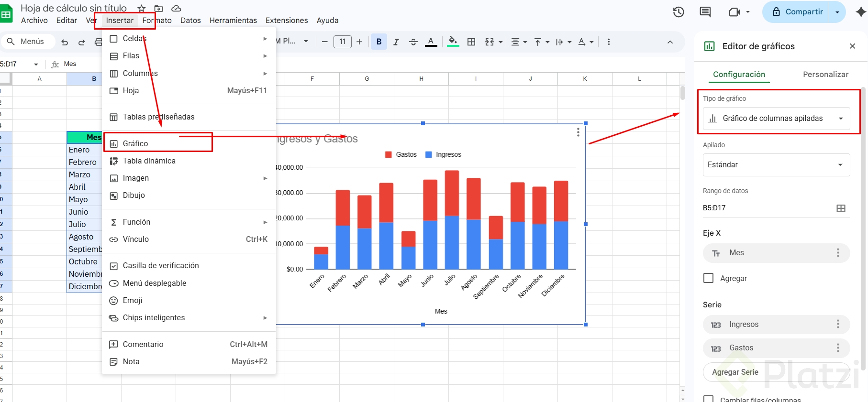The height and width of the screenshot is (402, 868).
Task: Open the Menús search box
Action: coord(28,42)
